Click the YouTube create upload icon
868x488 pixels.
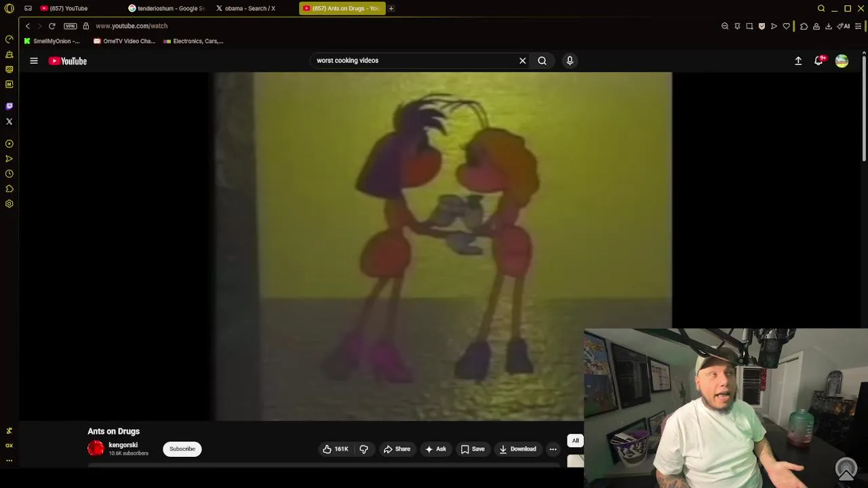coord(798,61)
